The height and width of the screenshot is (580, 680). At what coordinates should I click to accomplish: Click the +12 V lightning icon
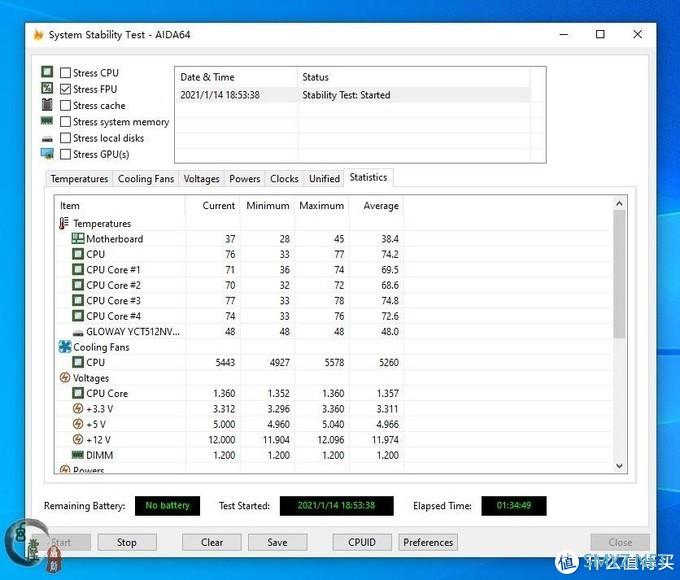(78, 439)
